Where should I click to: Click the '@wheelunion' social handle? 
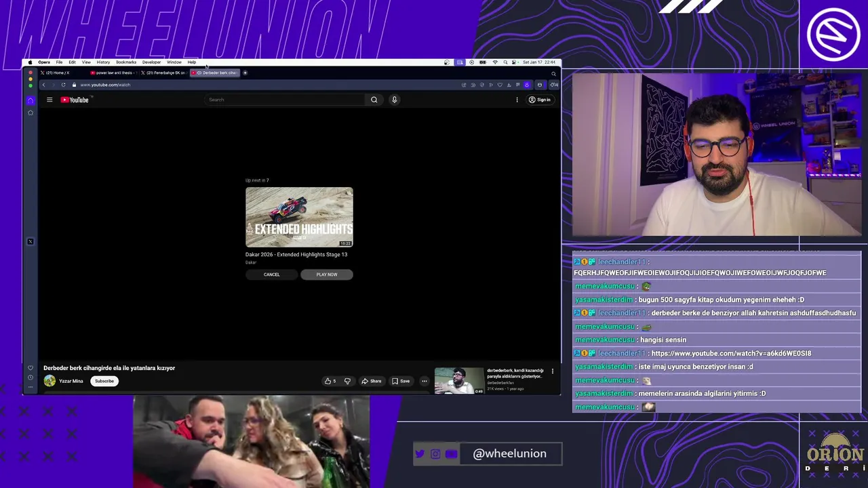(509, 453)
